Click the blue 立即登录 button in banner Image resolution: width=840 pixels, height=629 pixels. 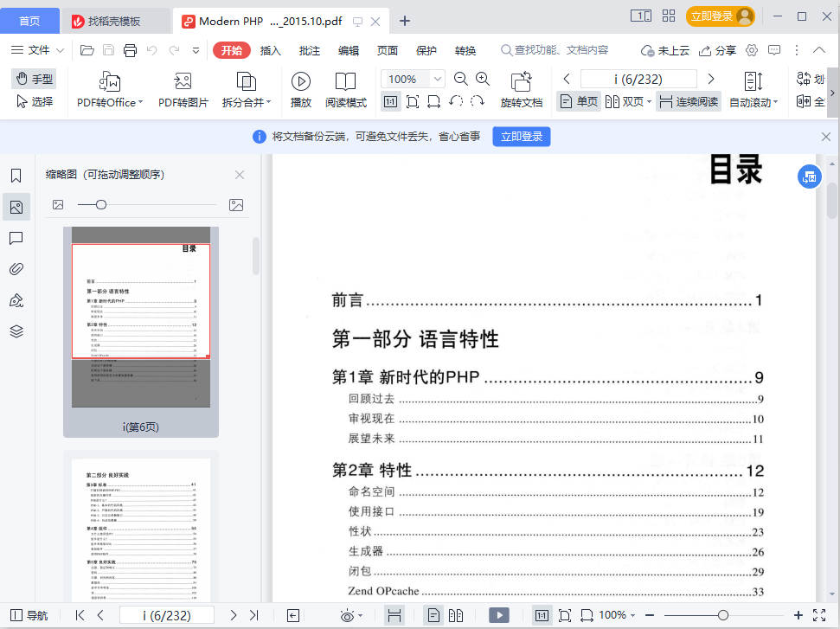522,137
